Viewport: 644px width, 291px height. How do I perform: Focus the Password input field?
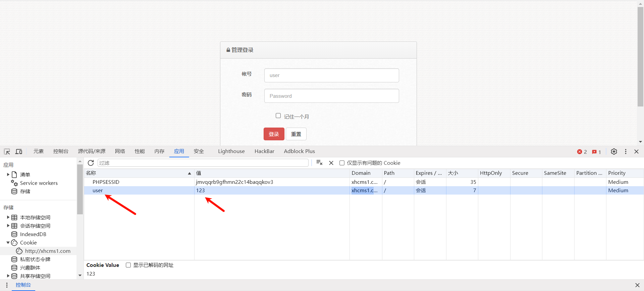click(331, 96)
